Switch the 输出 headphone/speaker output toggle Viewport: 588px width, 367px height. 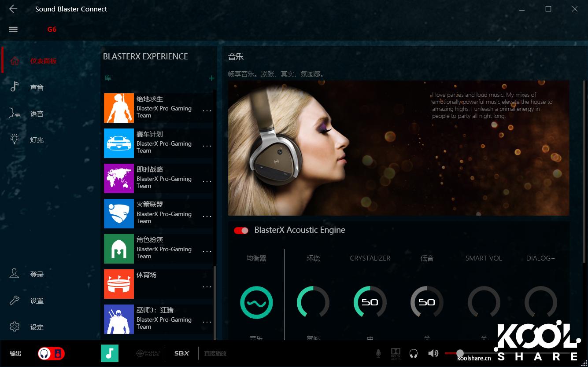tap(51, 353)
